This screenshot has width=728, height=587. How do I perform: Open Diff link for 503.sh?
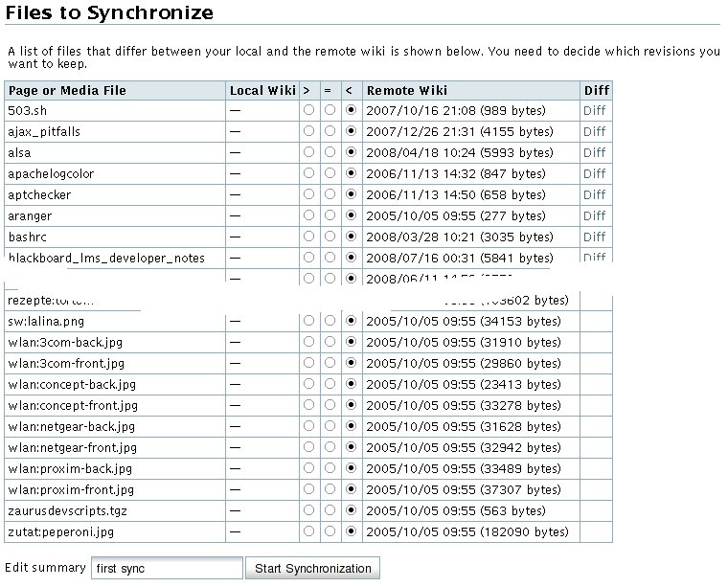[594, 110]
